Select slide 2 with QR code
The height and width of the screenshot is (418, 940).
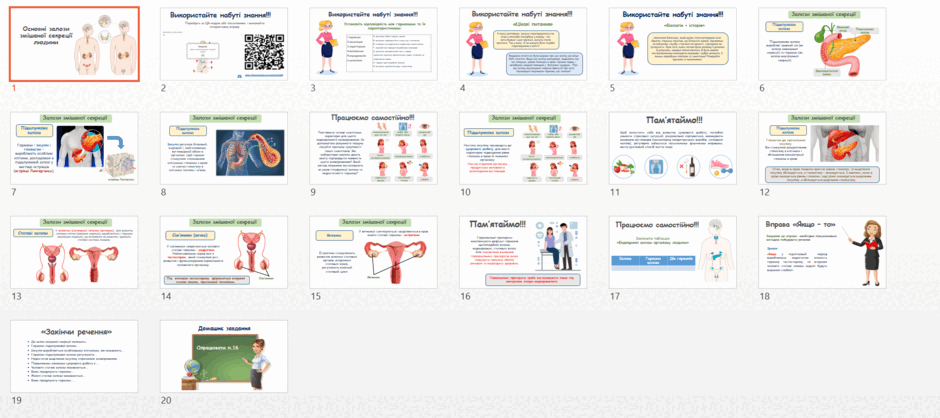[224, 44]
